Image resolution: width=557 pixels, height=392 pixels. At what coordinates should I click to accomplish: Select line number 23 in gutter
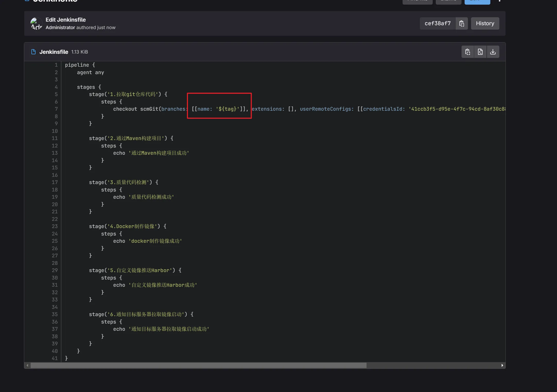click(x=55, y=226)
